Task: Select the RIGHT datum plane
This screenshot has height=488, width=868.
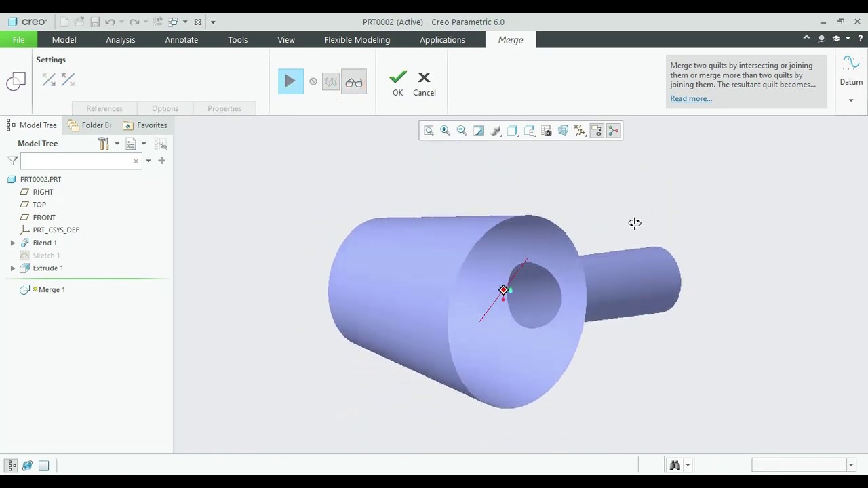Action: click(x=43, y=192)
